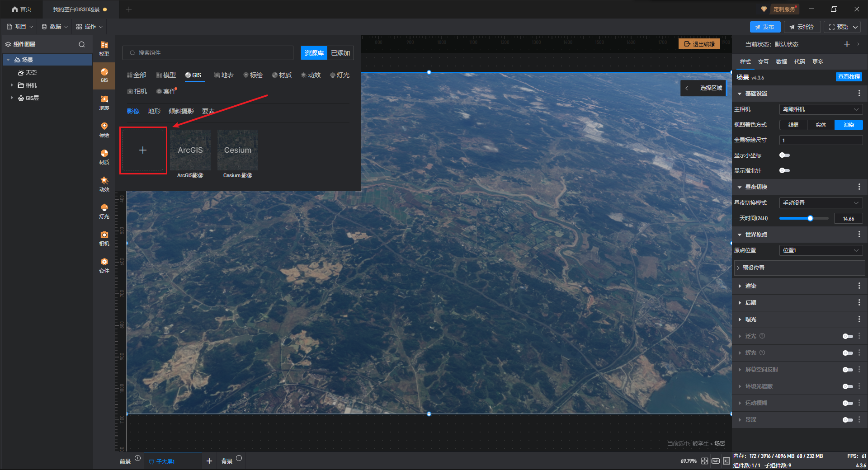The height and width of the screenshot is (470, 868).
Task: Open the 标绘 sidebar category
Action: click(104, 129)
